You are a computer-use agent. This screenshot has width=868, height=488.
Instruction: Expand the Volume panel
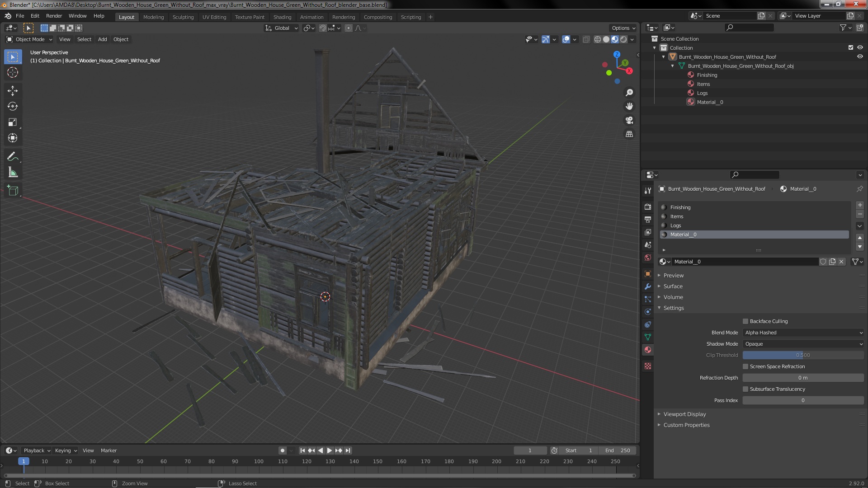tap(673, 297)
